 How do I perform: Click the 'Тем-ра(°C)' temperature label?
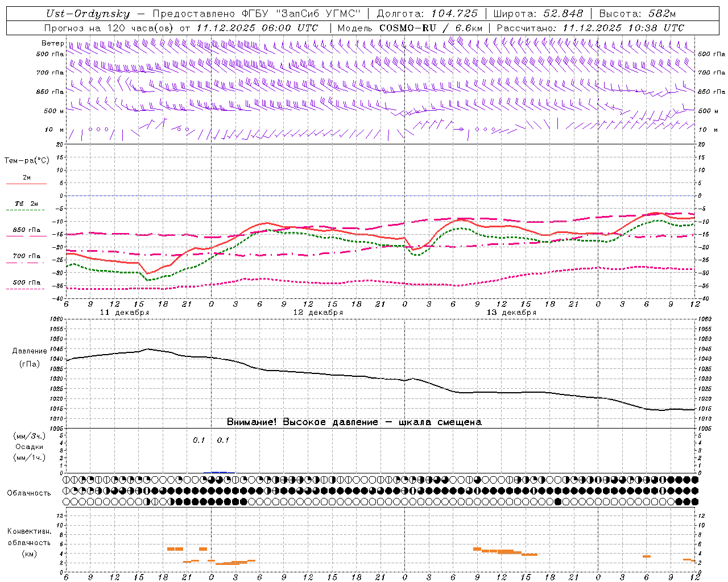[27, 161]
